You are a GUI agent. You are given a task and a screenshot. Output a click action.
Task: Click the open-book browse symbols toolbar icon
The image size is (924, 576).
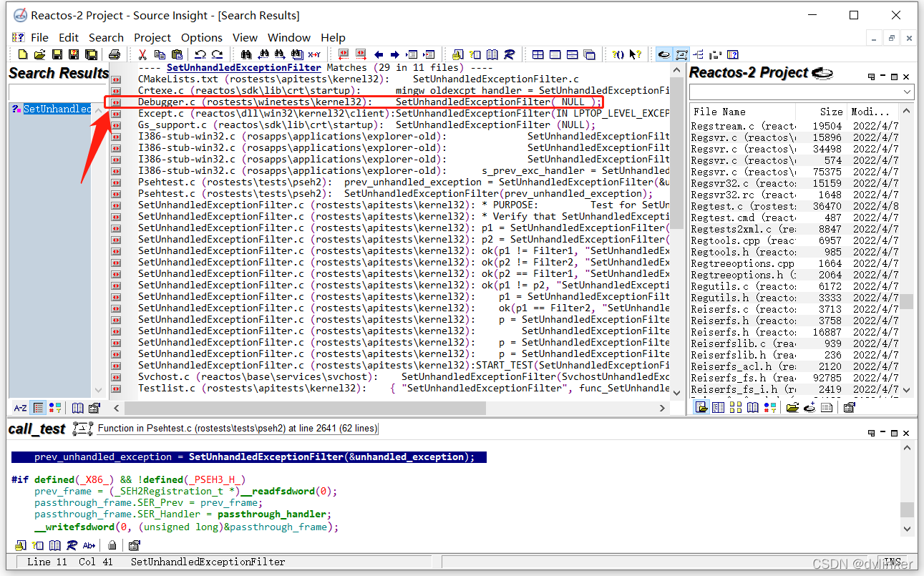492,54
